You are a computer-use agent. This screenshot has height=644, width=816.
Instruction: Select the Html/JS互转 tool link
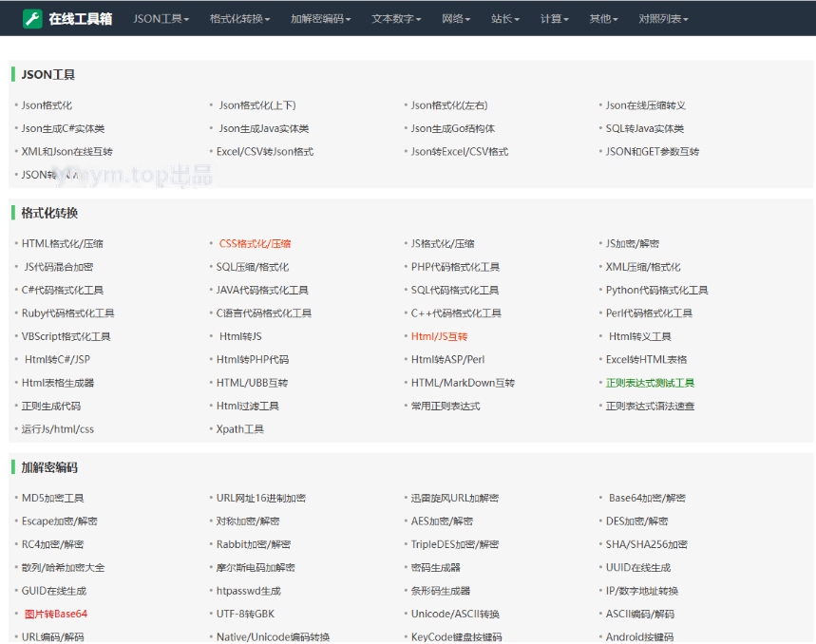point(439,336)
